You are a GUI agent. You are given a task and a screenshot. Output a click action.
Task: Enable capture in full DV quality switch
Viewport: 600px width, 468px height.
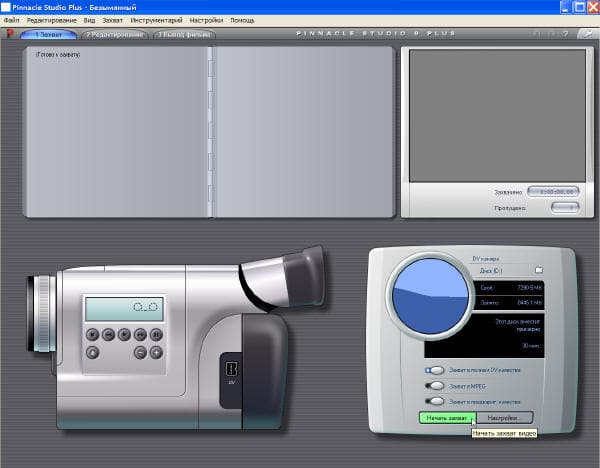click(435, 370)
